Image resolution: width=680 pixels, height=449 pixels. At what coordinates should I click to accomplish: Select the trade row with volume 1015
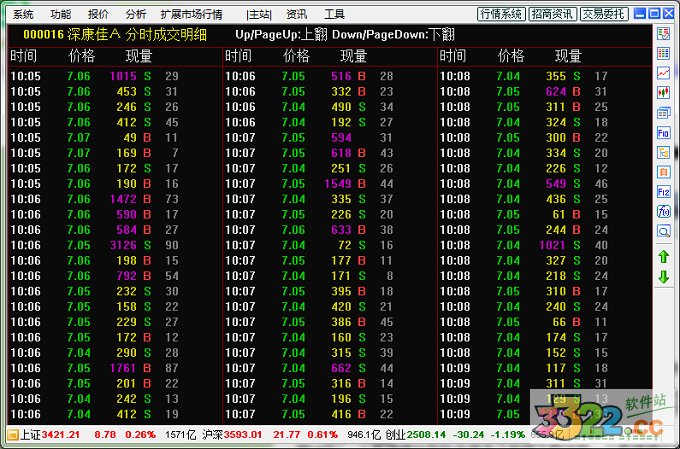[x=115, y=76]
